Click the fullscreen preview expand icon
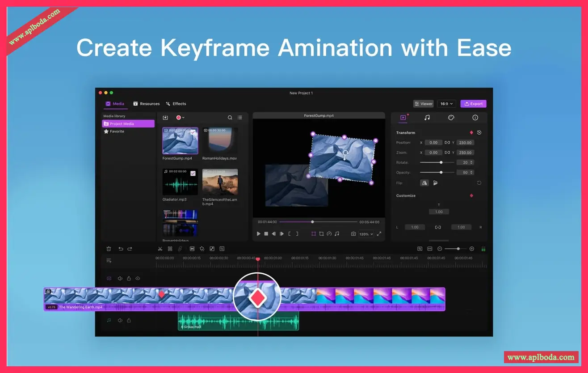Image resolution: width=588 pixels, height=373 pixels. [x=379, y=234]
